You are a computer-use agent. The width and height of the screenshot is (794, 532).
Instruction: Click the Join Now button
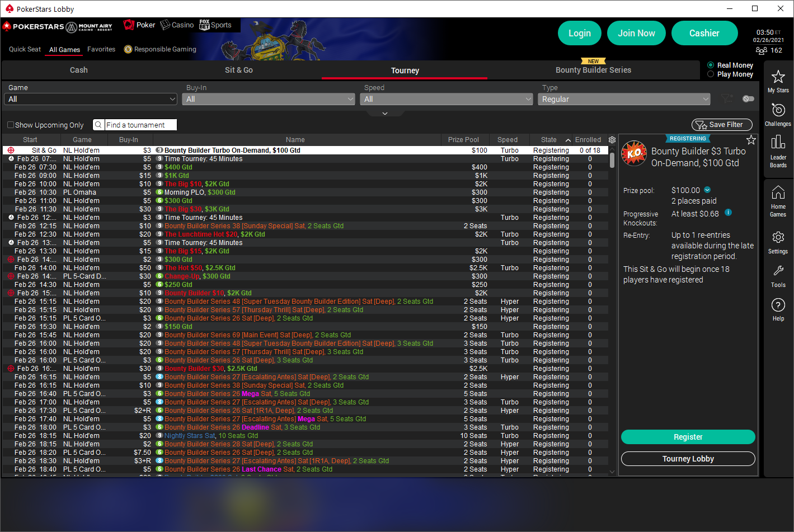[636, 33]
